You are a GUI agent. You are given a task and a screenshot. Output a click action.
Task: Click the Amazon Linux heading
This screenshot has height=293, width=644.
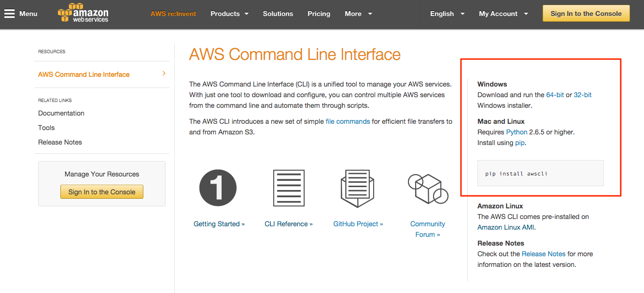pos(500,206)
